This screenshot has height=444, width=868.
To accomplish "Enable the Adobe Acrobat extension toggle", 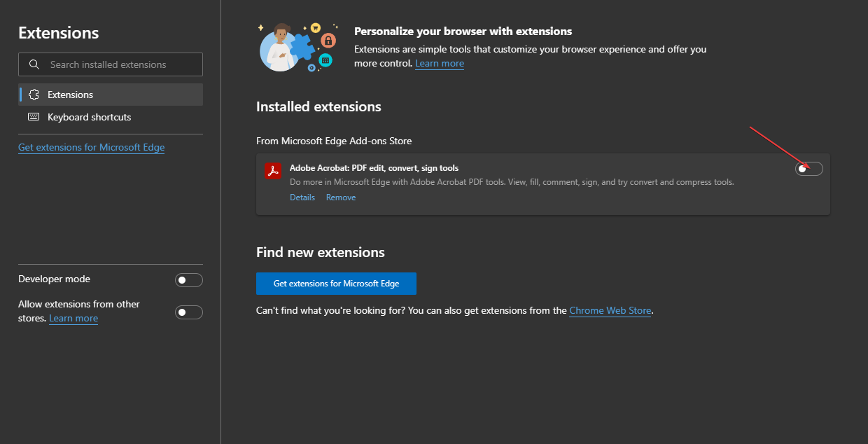I will pos(808,169).
